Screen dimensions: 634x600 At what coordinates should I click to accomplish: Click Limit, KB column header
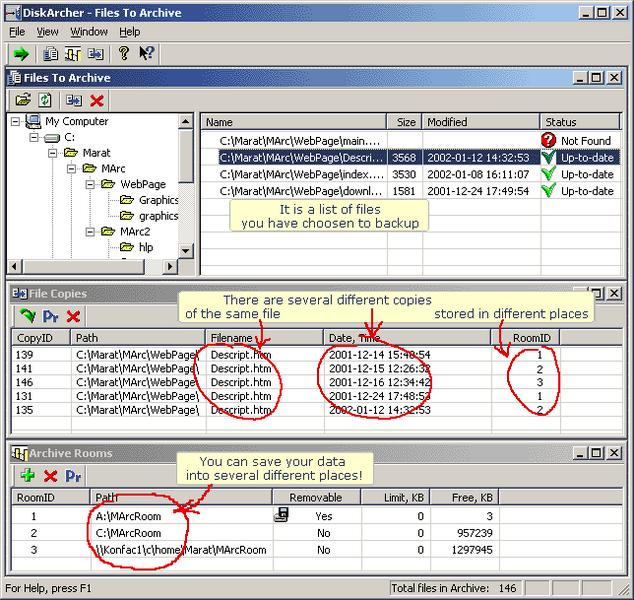[x=395, y=497]
